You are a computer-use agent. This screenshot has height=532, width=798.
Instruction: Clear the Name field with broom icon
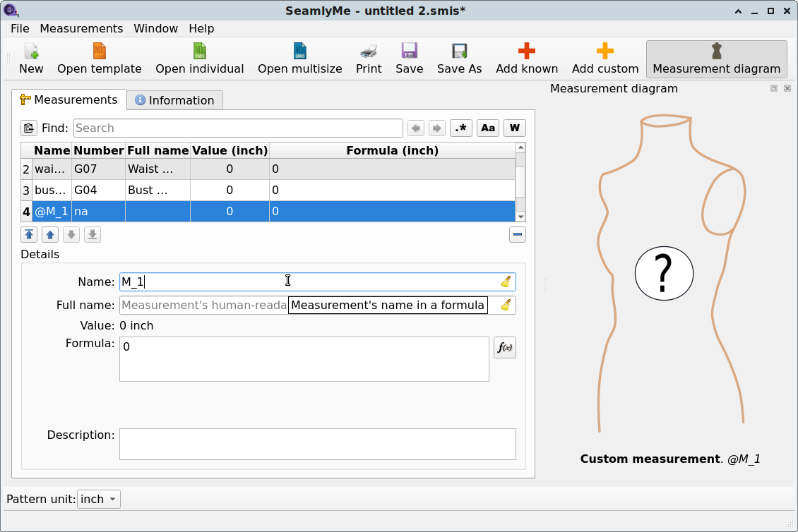tap(506, 282)
